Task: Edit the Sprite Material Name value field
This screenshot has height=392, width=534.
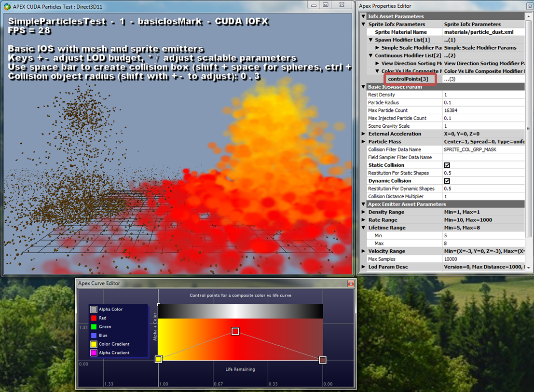Action: click(484, 32)
